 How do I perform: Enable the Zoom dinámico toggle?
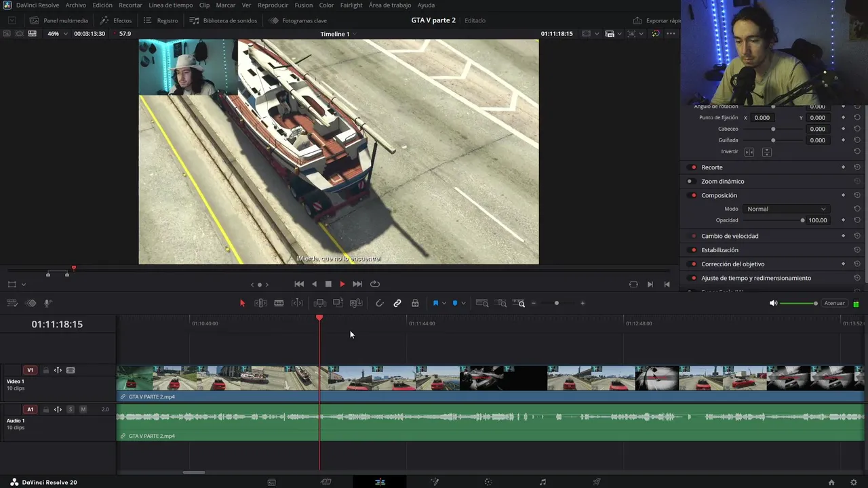pos(690,182)
